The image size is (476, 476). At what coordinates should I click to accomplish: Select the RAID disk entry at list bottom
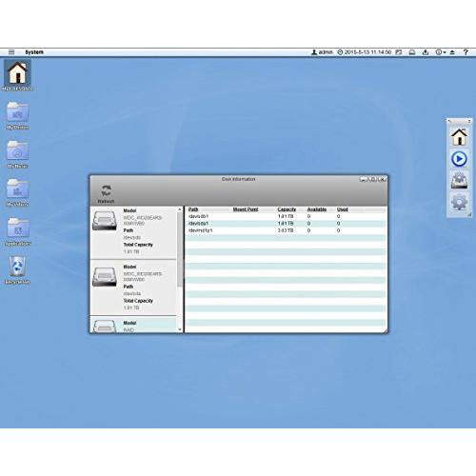click(133, 325)
